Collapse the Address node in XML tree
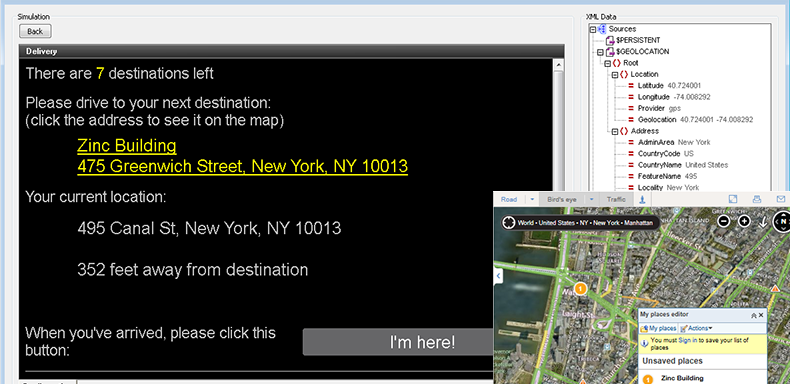Image resolution: width=790 pixels, height=384 pixels. [615, 131]
